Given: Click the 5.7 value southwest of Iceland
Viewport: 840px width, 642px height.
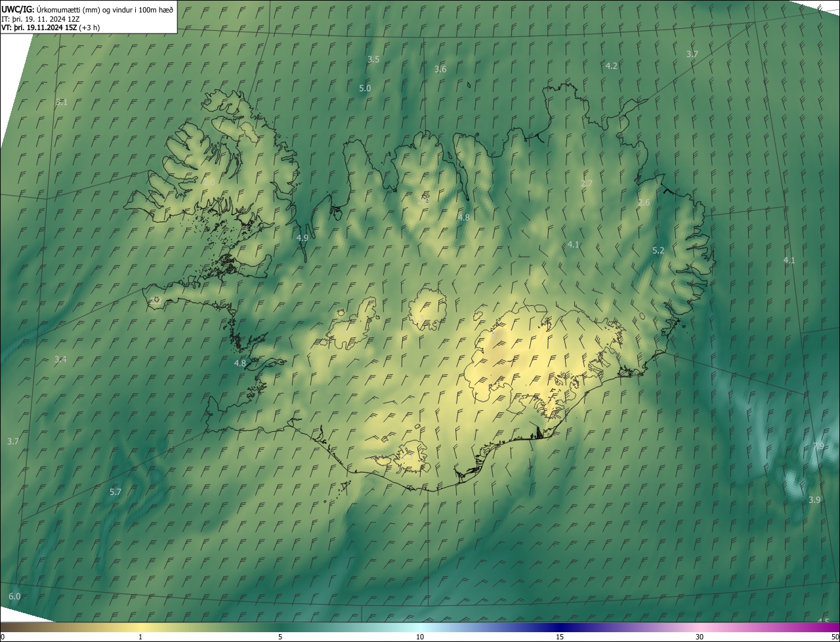Looking at the screenshot, I should pos(115,492).
